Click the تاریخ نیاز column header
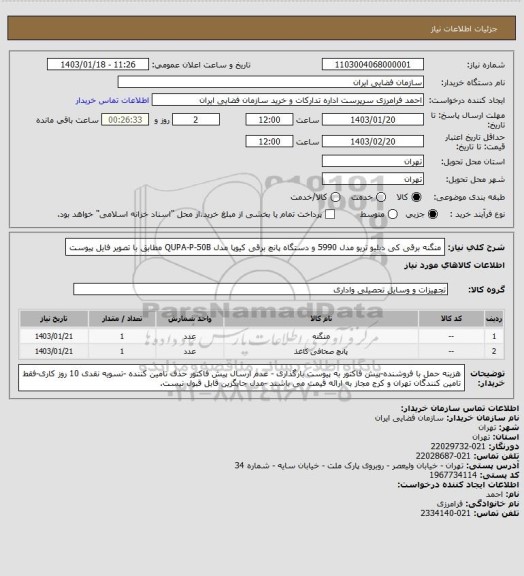The image size is (524, 576). tap(54, 318)
